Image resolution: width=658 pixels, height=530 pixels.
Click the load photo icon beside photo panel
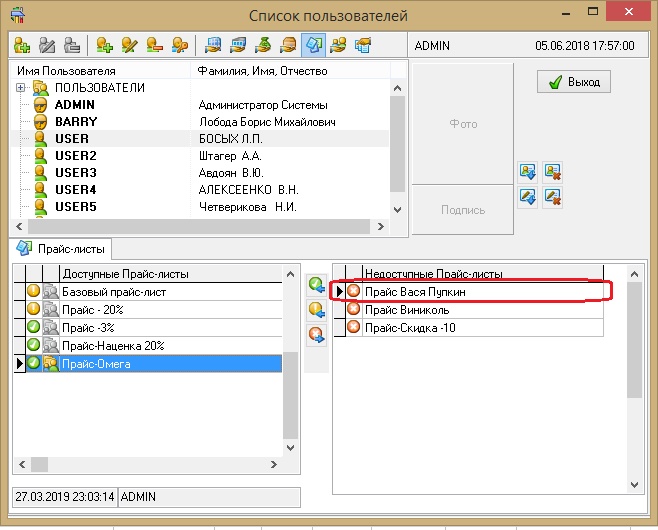[x=528, y=172]
